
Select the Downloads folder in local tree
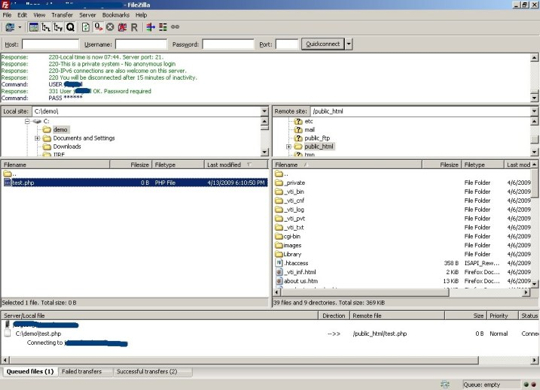point(67,146)
